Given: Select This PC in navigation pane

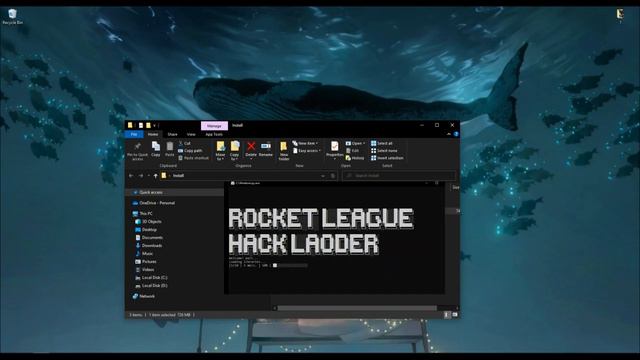Looking at the screenshot, I should click(x=142, y=213).
